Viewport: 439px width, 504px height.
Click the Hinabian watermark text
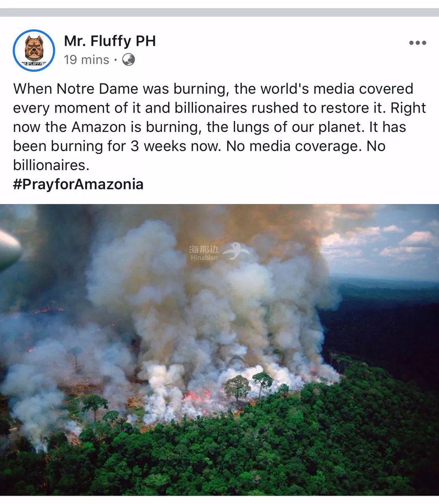pos(204,253)
